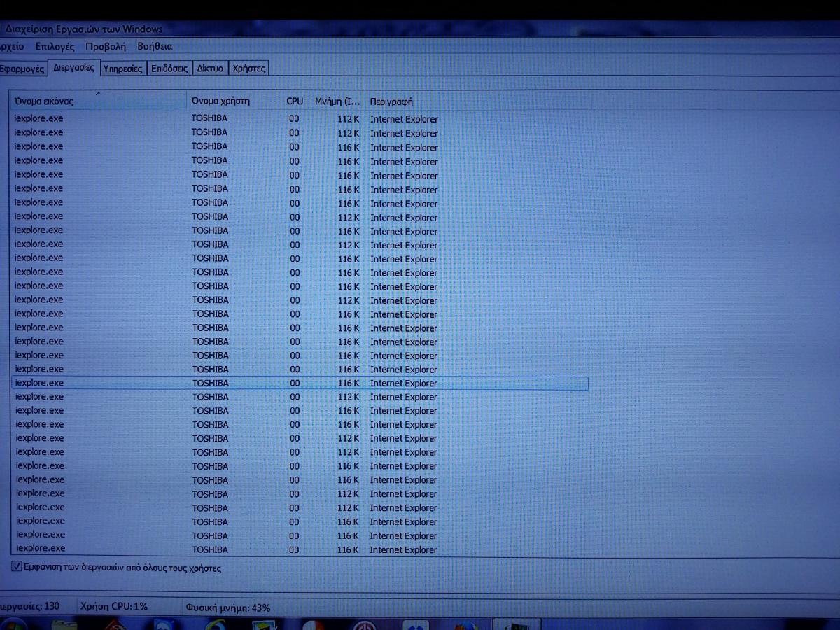The width and height of the screenshot is (840, 630).
Task: Click the sort arrow above Όνομα εικόνας
Action: 98,93
